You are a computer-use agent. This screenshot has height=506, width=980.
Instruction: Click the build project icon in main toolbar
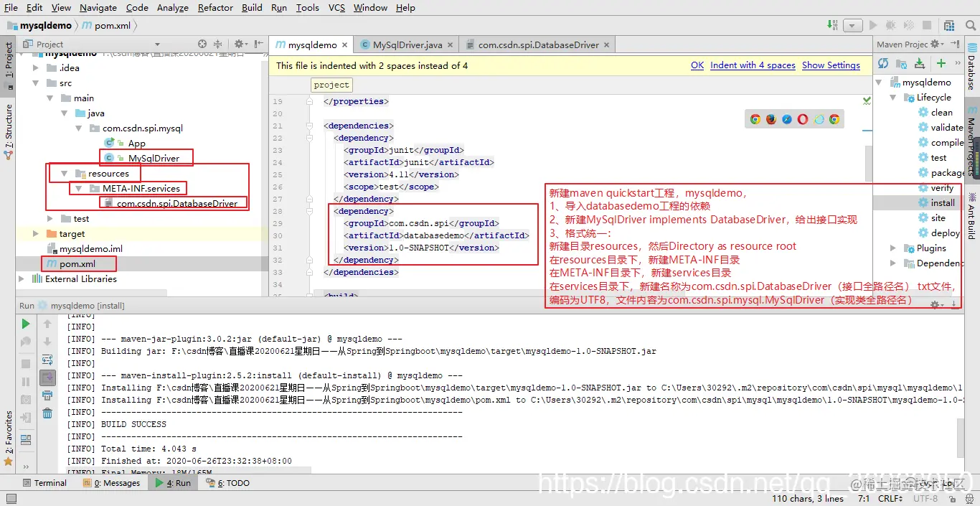click(832, 25)
